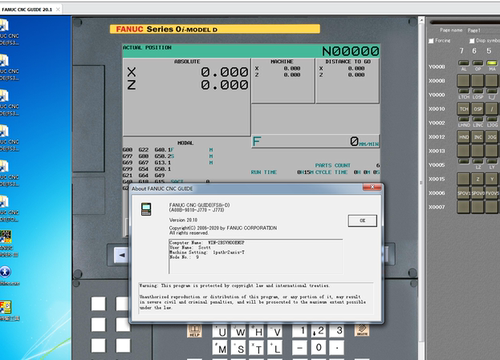Click the 0 key on numeric keypad
The image size is (500, 360).
pyautogui.click(x=318, y=348)
